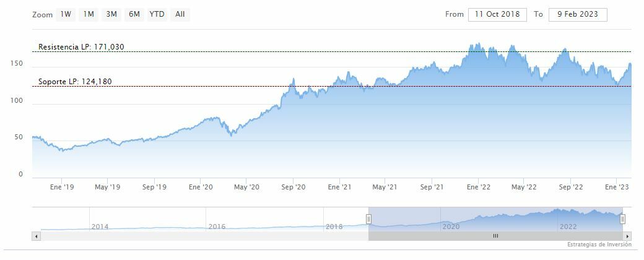The height and width of the screenshot is (260, 644).
Task: Switch zoom to 3M
Action: click(x=111, y=14)
